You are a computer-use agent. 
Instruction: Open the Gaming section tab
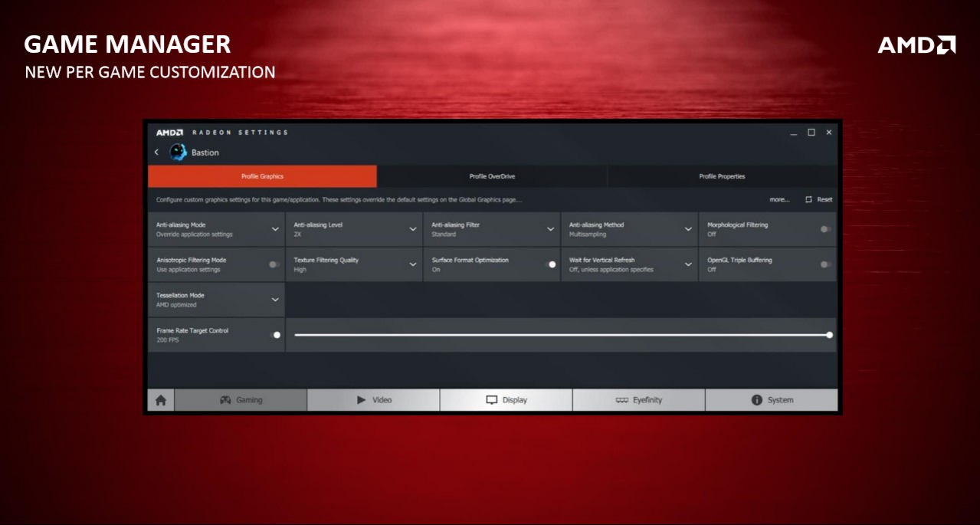241,400
